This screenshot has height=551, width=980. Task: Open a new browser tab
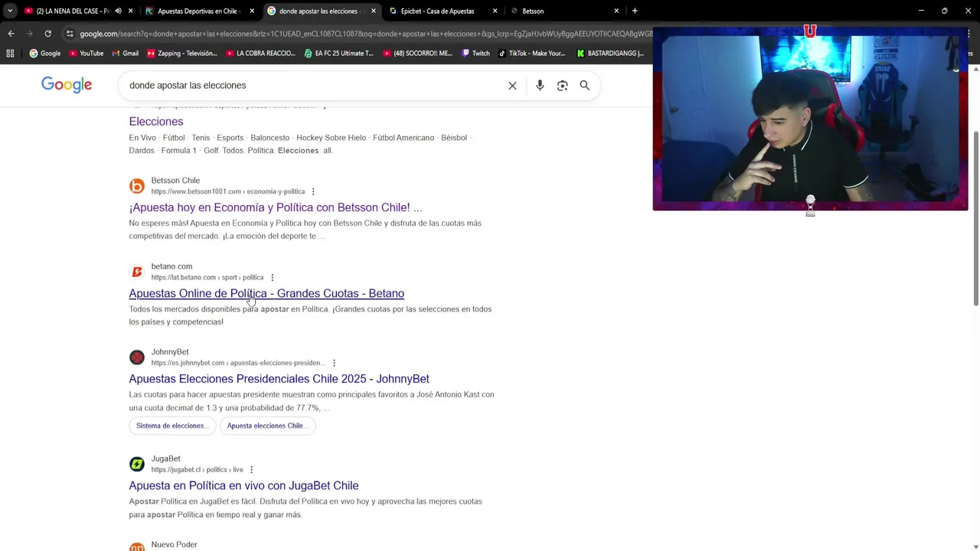tap(635, 11)
